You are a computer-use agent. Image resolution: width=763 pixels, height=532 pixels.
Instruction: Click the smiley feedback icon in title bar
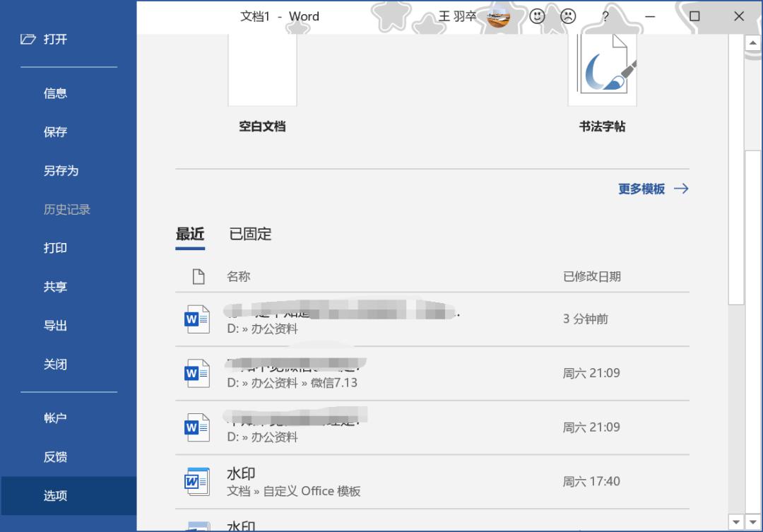(536, 17)
